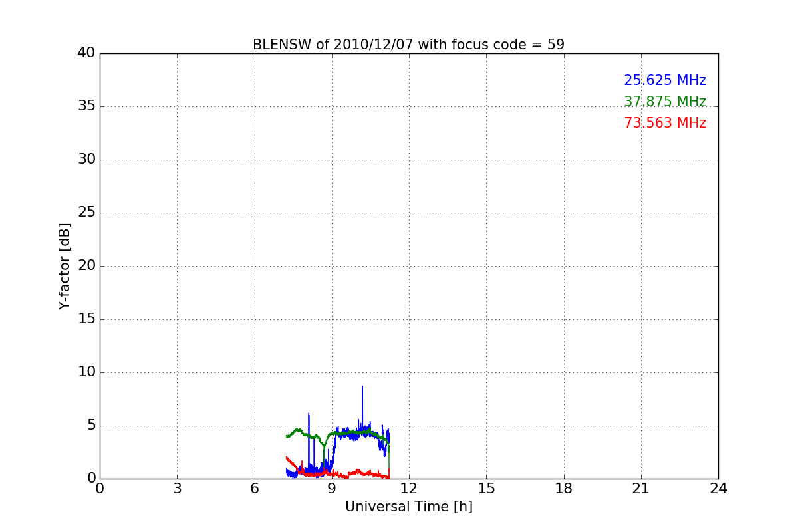The image size is (798, 532).
Task: Click the x-axis tick label '3'
Action: [x=177, y=489]
